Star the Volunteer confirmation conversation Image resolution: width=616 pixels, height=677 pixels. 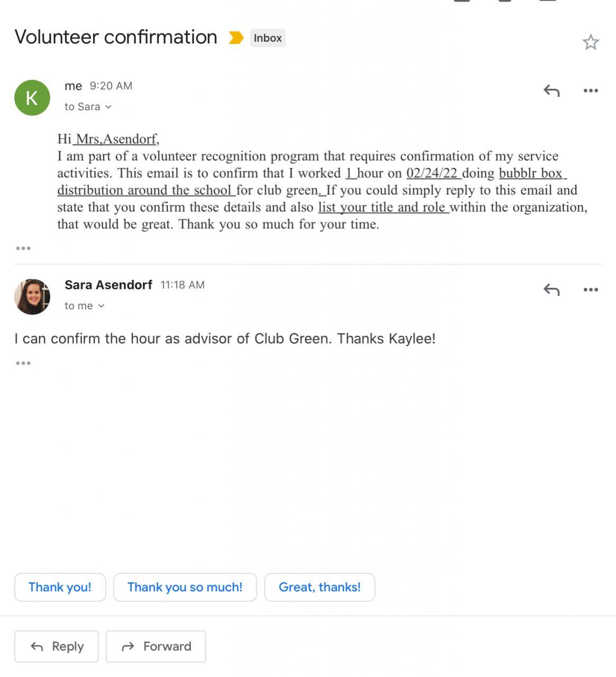(590, 42)
